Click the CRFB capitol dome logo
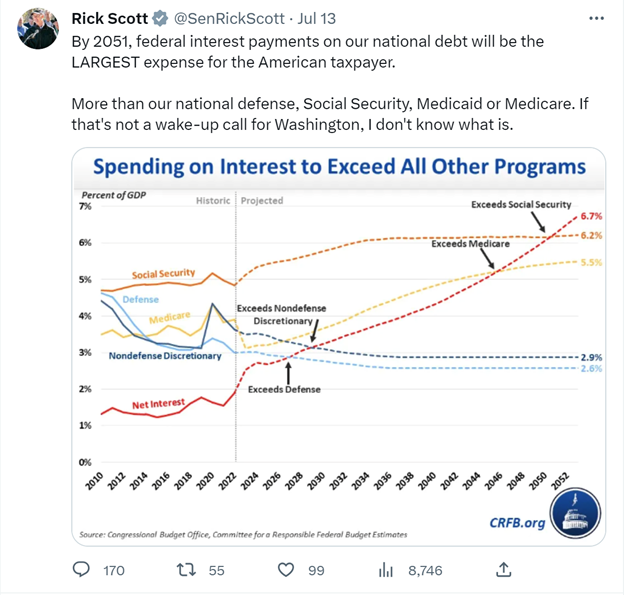The width and height of the screenshot is (624, 595). [575, 513]
